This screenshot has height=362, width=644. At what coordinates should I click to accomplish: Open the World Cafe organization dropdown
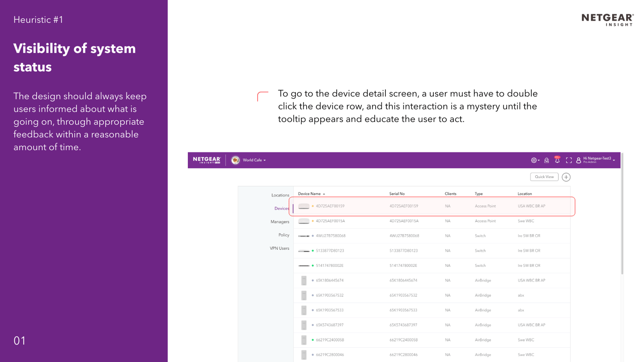(254, 160)
